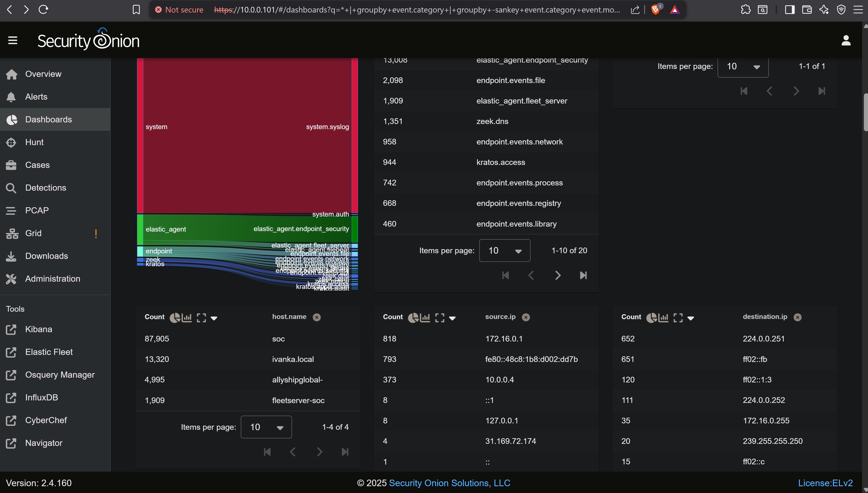
Task: Open Hunt from the sidebar
Action: tap(34, 142)
